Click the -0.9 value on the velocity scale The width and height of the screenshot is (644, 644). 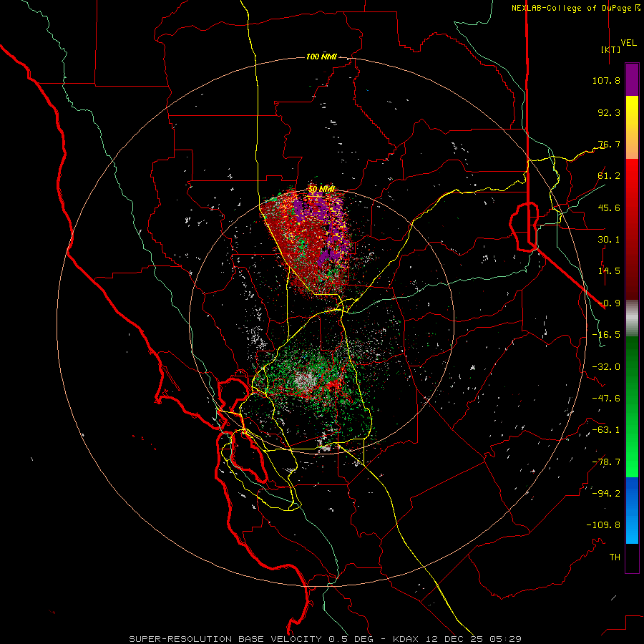[609, 303]
